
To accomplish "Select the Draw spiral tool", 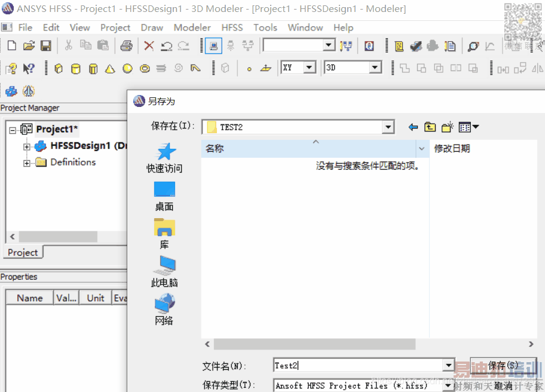I will [x=178, y=68].
